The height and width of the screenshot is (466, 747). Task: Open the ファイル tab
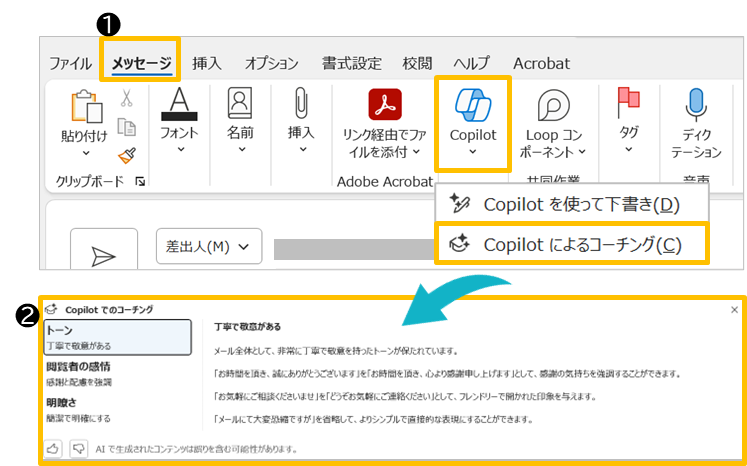pos(71,63)
